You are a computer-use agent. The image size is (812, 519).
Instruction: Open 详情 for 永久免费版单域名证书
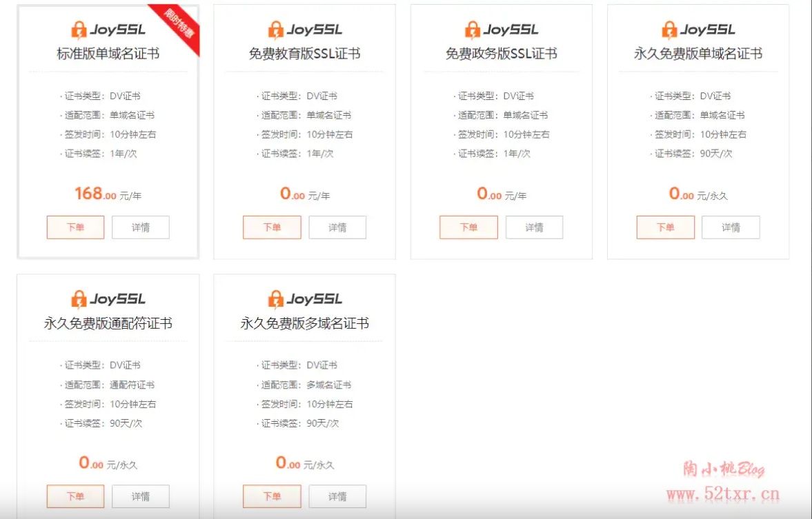pyautogui.click(x=731, y=227)
